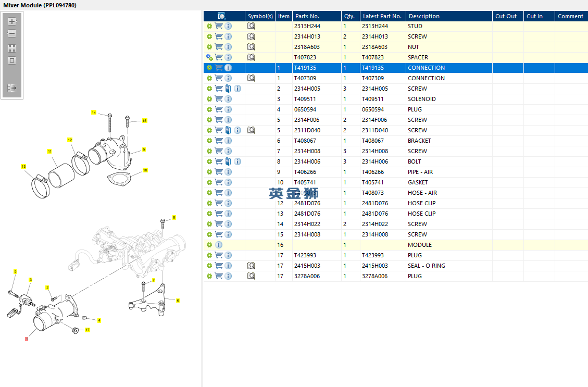Click the zoom out minus icon
Viewport: 588px width, 387px height.
click(x=12, y=33)
